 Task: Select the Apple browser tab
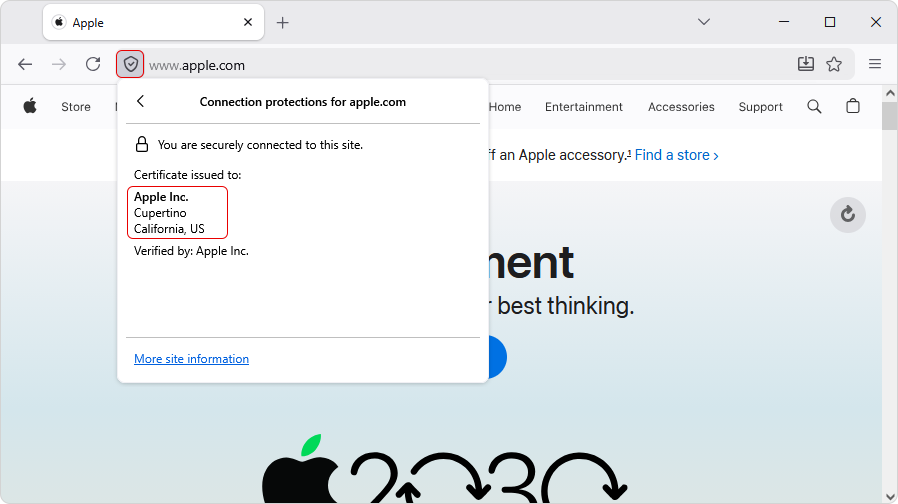point(153,23)
